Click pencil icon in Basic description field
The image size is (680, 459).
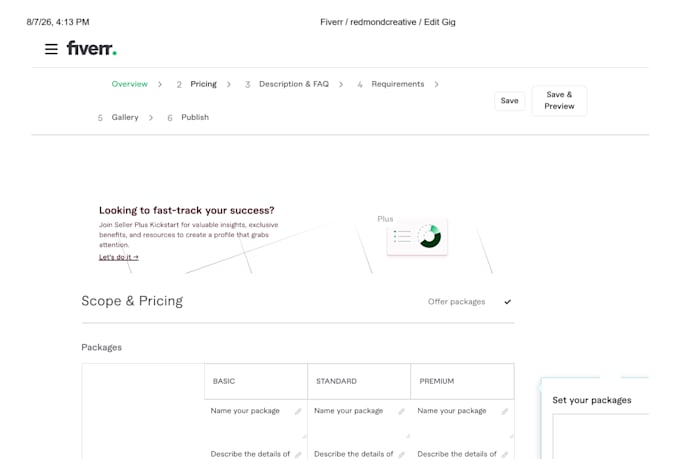(298, 455)
